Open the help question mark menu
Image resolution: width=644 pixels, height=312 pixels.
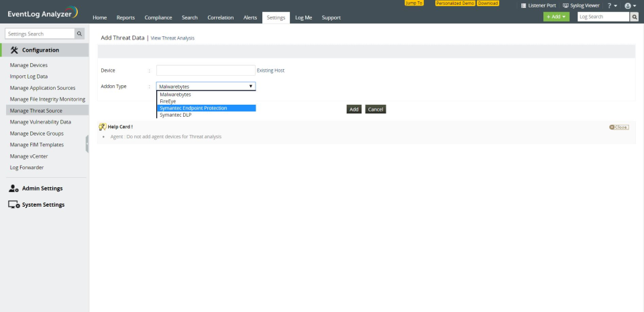click(x=612, y=6)
